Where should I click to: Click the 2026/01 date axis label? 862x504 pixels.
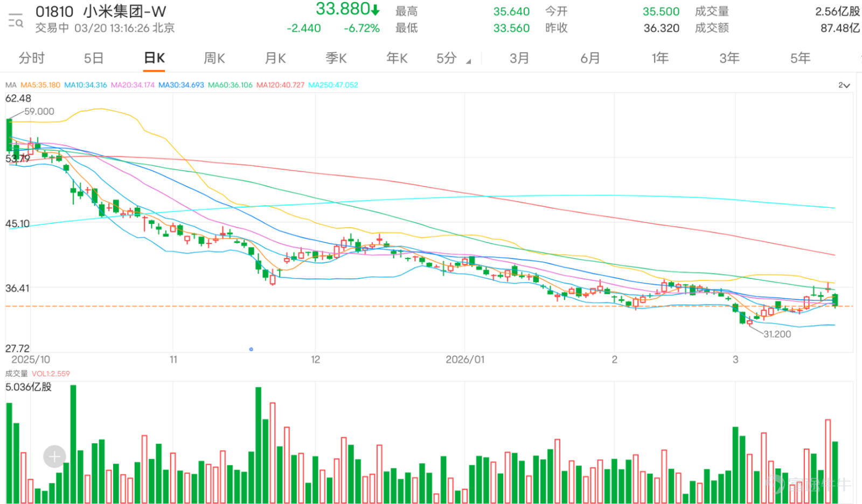click(x=465, y=360)
